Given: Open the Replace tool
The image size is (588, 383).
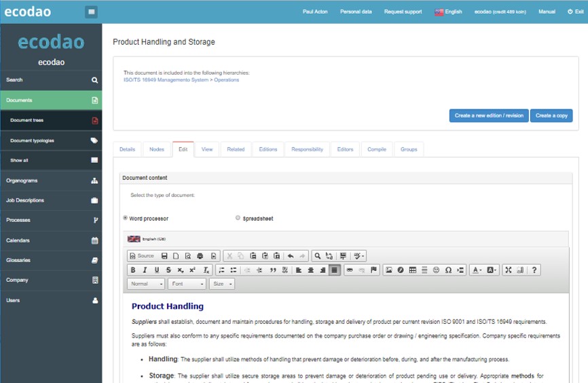Looking at the screenshot, I should (x=329, y=256).
